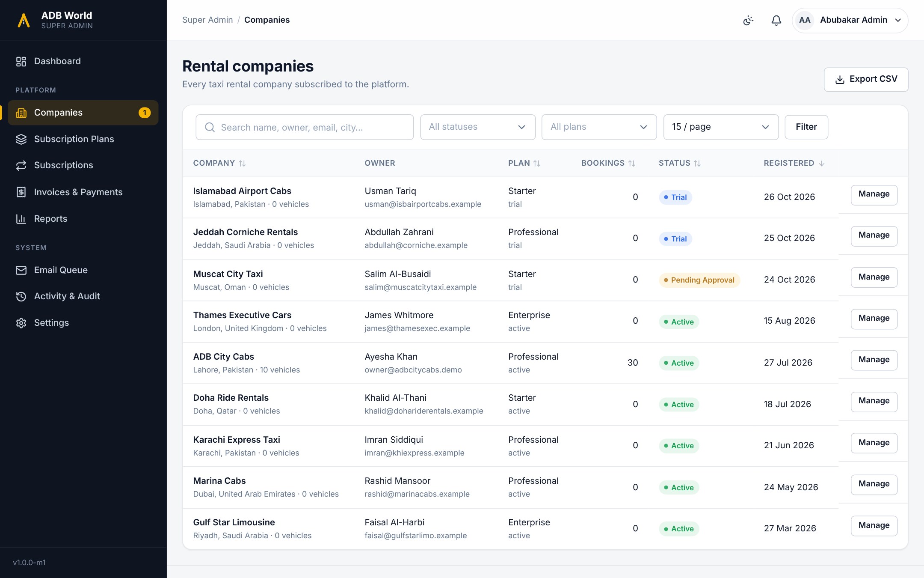Viewport: 924px width, 578px height.
Task: Click the ADB World logo icon
Action: coord(24,20)
